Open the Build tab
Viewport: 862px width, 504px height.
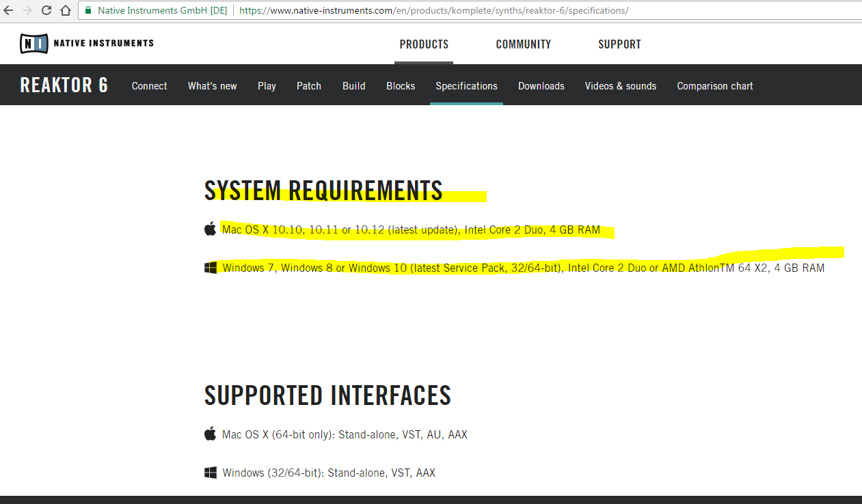(x=354, y=86)
